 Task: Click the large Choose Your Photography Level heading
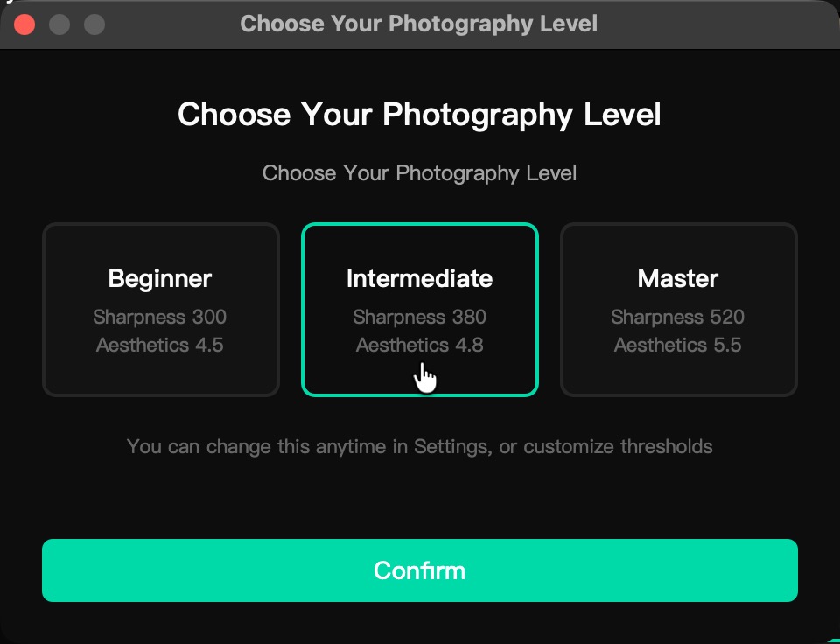pyautogui.click(x=419, y=115)
